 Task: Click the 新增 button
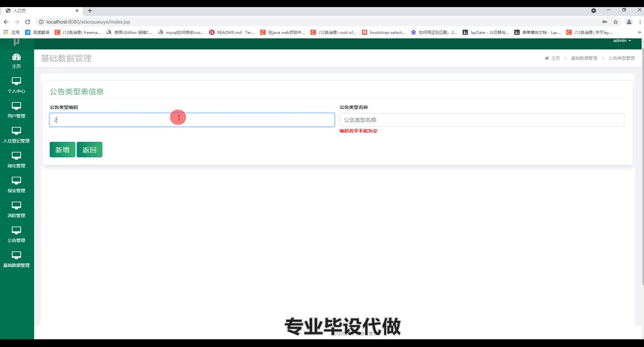pyautogui.click(x=63, y=150)
